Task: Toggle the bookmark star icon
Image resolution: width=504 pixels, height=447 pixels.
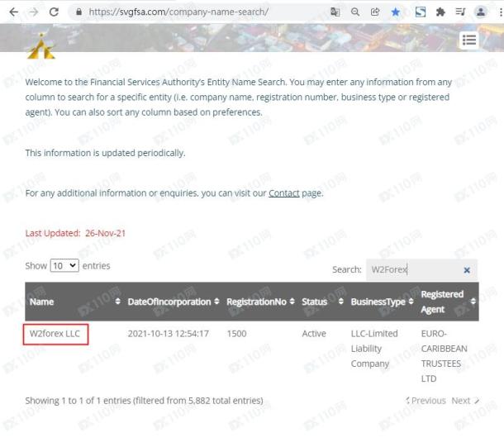Action: (396, 12)
